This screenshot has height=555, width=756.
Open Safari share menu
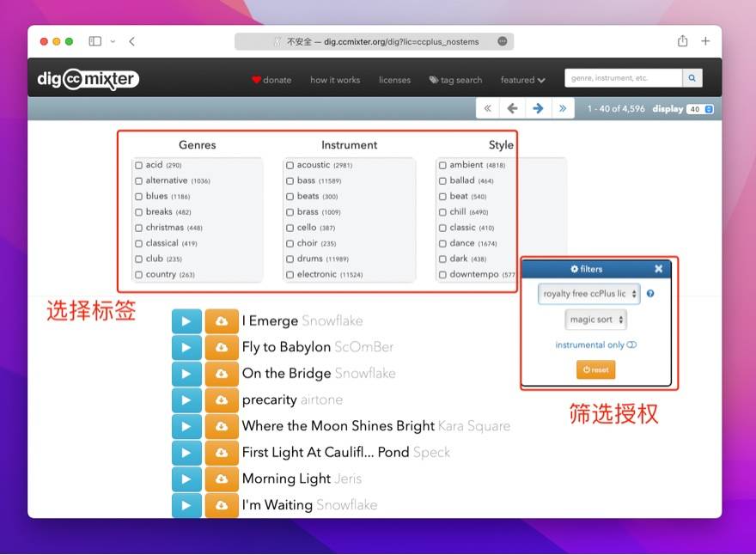[x=682, y=41]
